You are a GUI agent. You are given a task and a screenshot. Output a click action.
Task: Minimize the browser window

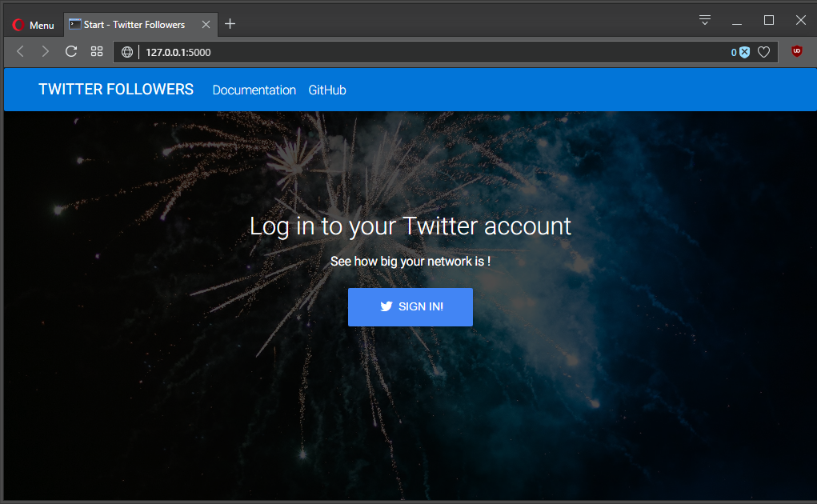click(x=737, y=21)
